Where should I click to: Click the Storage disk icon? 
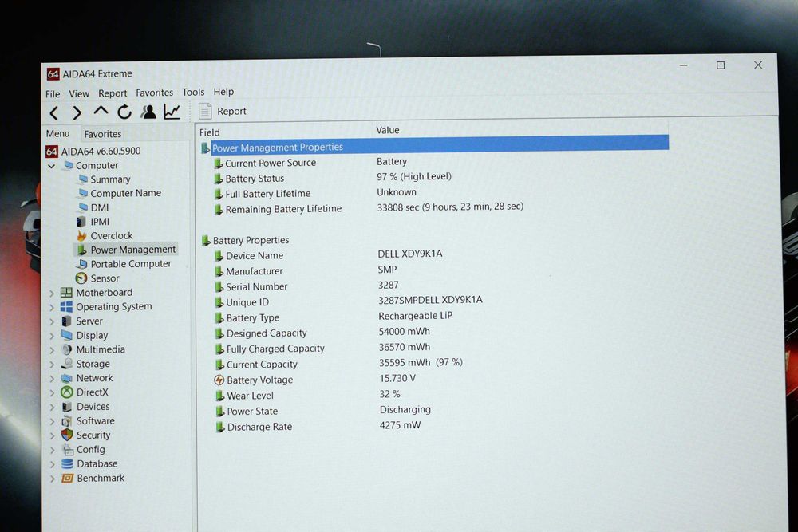67,364
